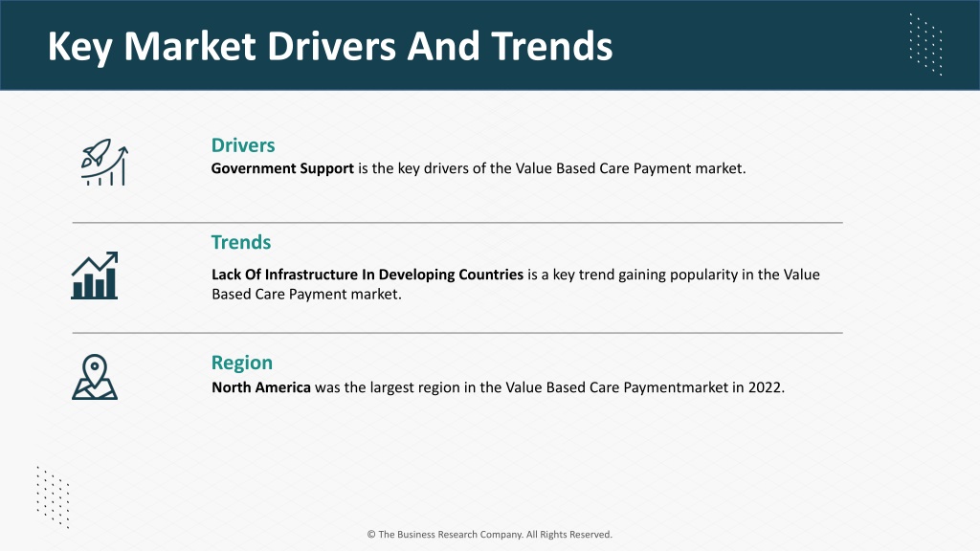Select the bold 'Government Support' text

pos(282,168)
